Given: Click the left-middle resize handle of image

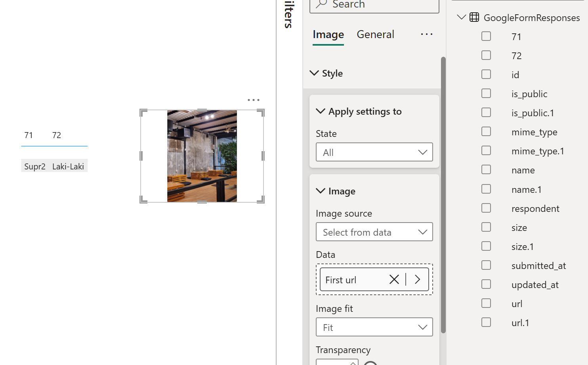Looking at the screenshot, I should pos(141,156).
